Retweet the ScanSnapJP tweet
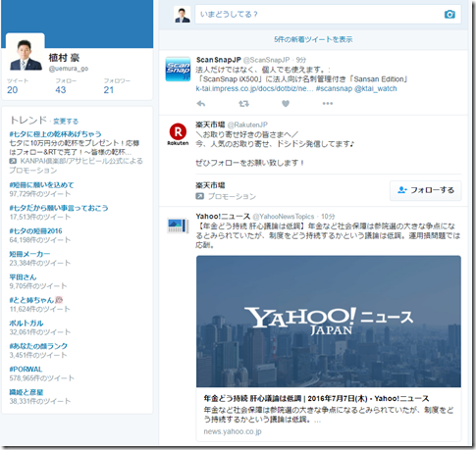This screenshot has width=476, height=450. click(x=243, y=104)
